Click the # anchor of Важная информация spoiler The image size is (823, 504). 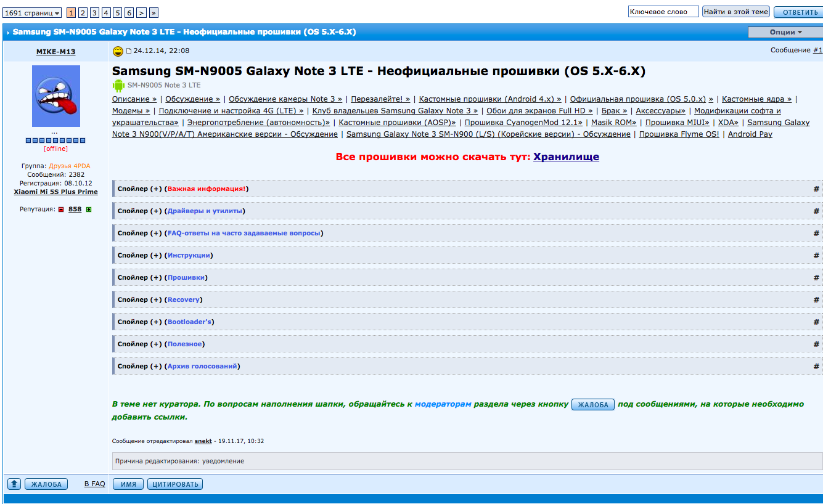tap(816, 189)
